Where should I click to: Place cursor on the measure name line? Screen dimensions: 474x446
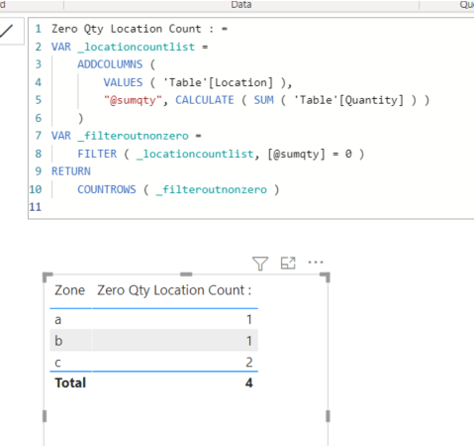[x=139, y=29]
